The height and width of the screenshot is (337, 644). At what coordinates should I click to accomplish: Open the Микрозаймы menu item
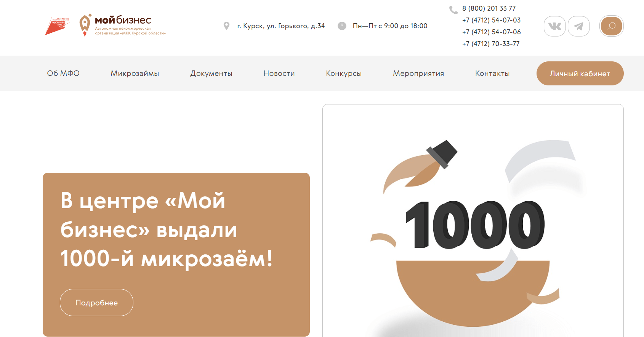[x=135, y=73]
